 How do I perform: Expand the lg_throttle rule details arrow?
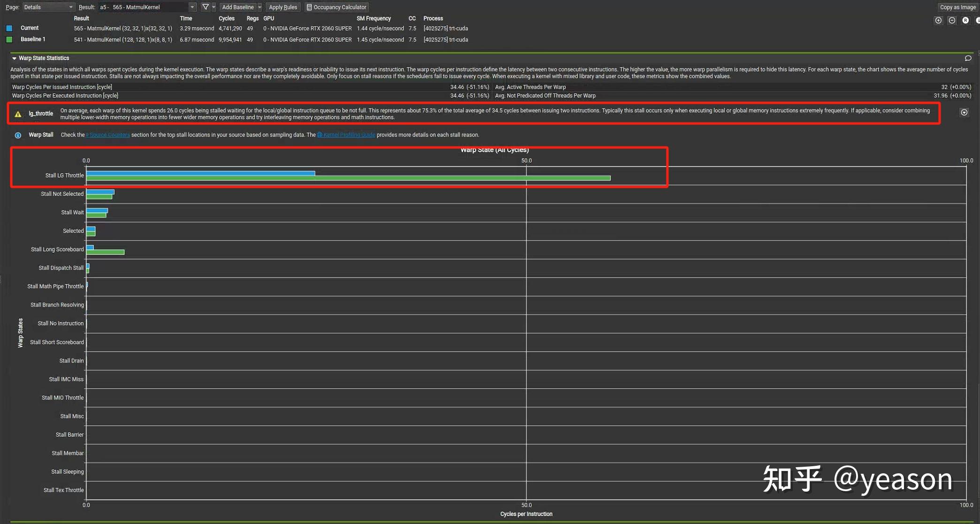(x=964, y=112)
